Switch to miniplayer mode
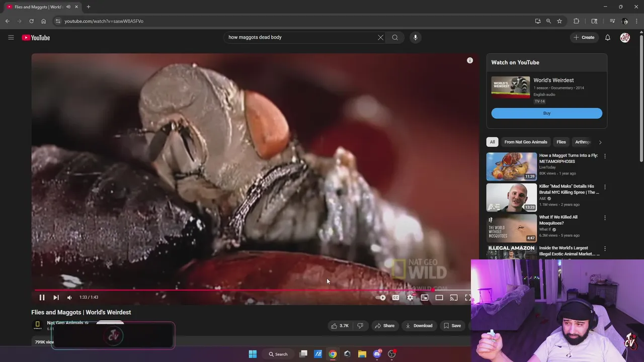The image size is (644, 362). pyautogui.click(x=425, y=298)
